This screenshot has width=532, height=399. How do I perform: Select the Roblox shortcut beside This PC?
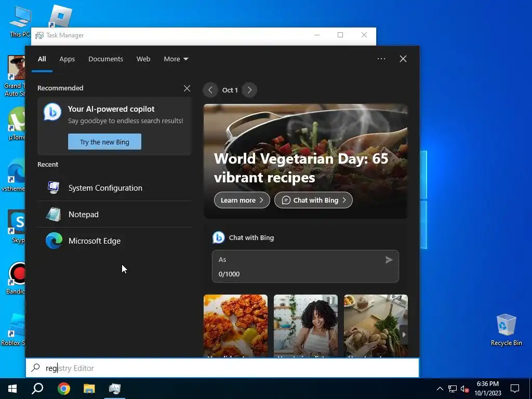click(x=60, y=17)
